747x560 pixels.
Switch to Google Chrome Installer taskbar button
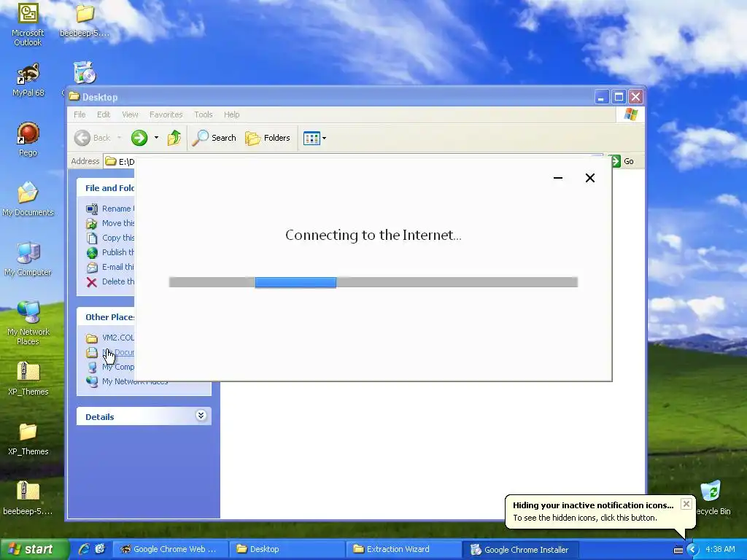[521, 549]
